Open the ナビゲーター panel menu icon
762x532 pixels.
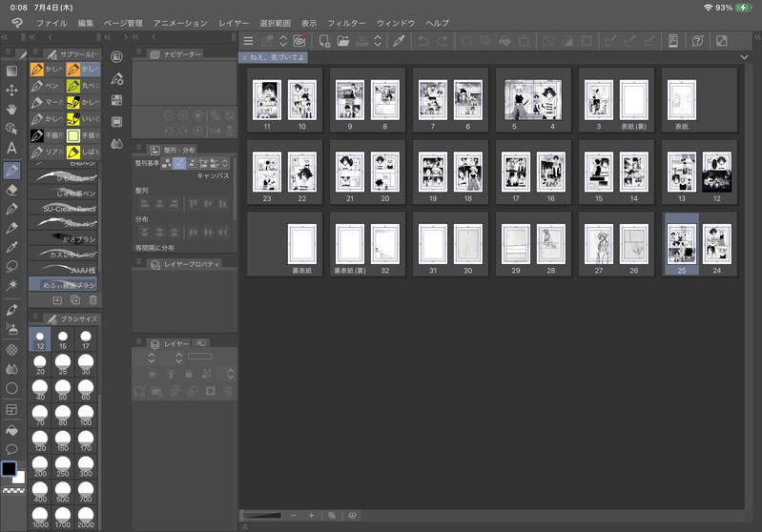138,51
